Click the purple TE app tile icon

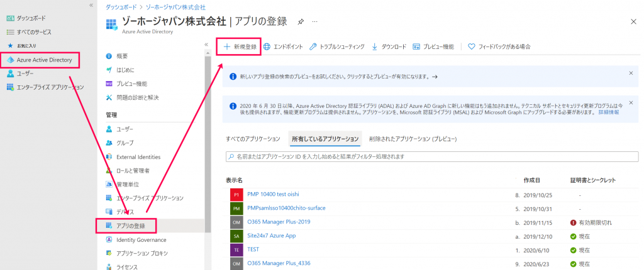coord(236,251)
